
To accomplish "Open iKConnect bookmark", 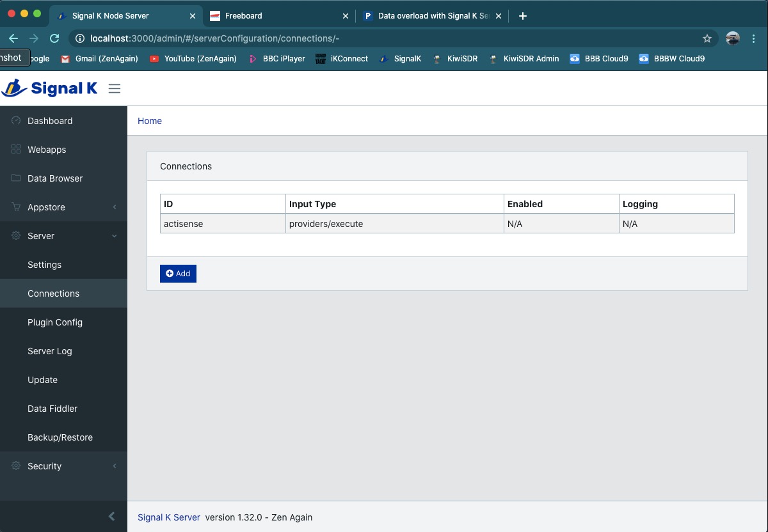I will 342,58.
